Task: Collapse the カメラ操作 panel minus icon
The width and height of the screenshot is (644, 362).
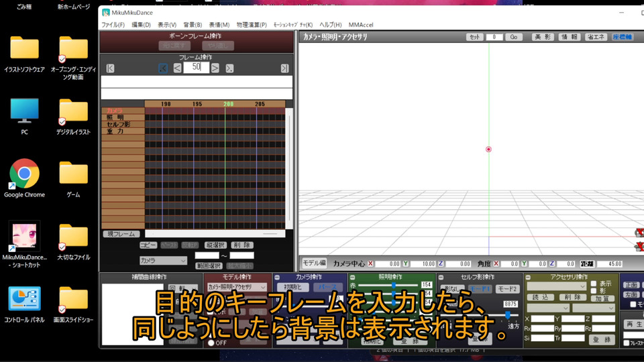Action: pos(277,278)
